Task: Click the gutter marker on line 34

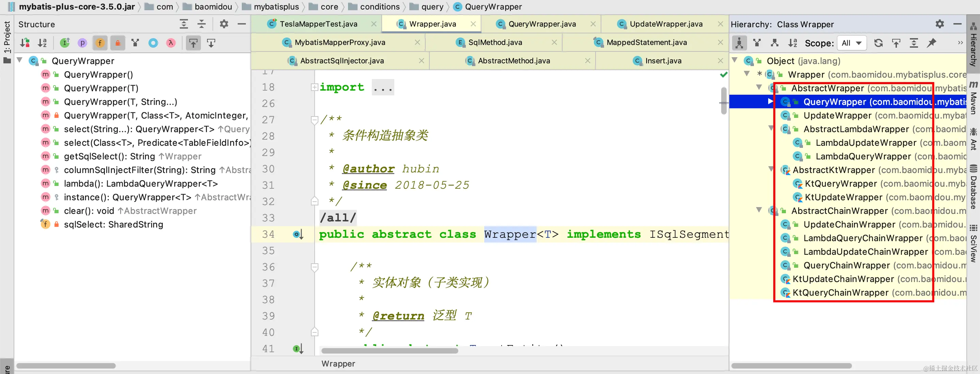Action: (x=298, y=234)
